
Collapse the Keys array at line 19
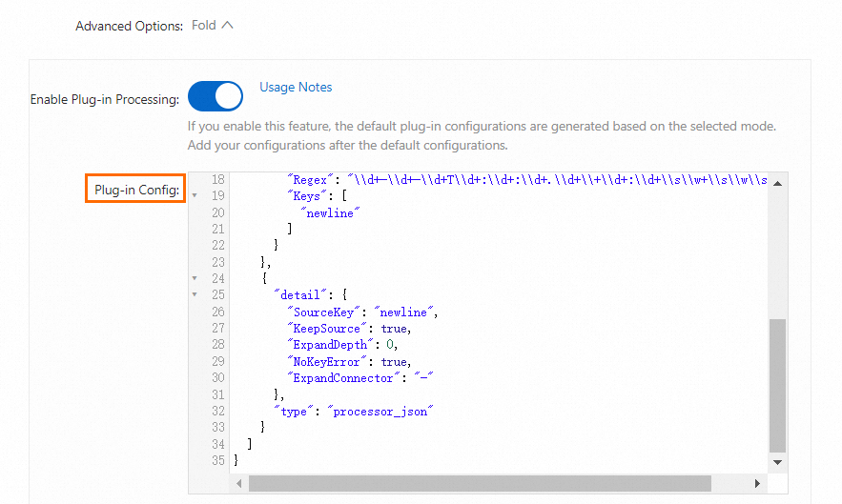[x=195, y=196]
